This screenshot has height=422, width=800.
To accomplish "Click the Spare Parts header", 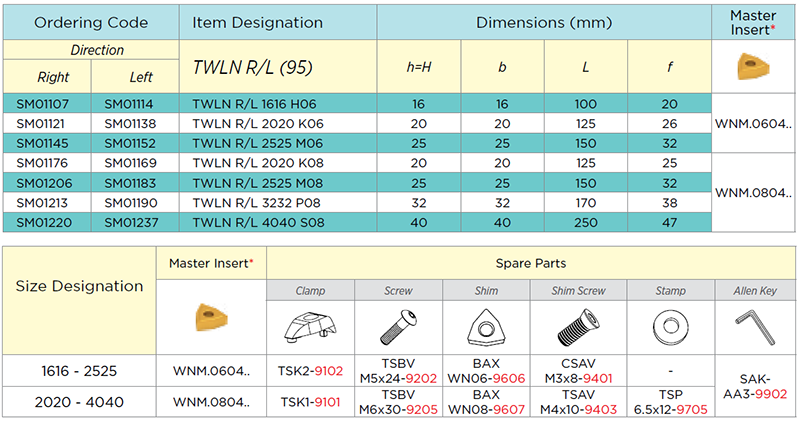I will (x=531, y=263).
